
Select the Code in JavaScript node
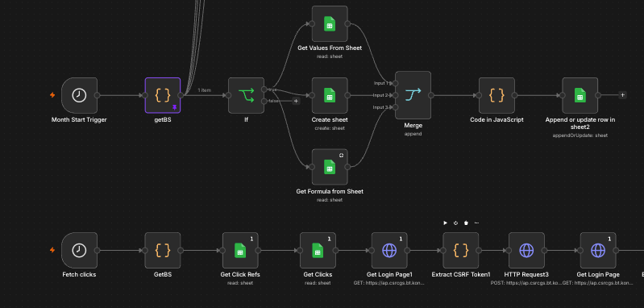point(497,95)
